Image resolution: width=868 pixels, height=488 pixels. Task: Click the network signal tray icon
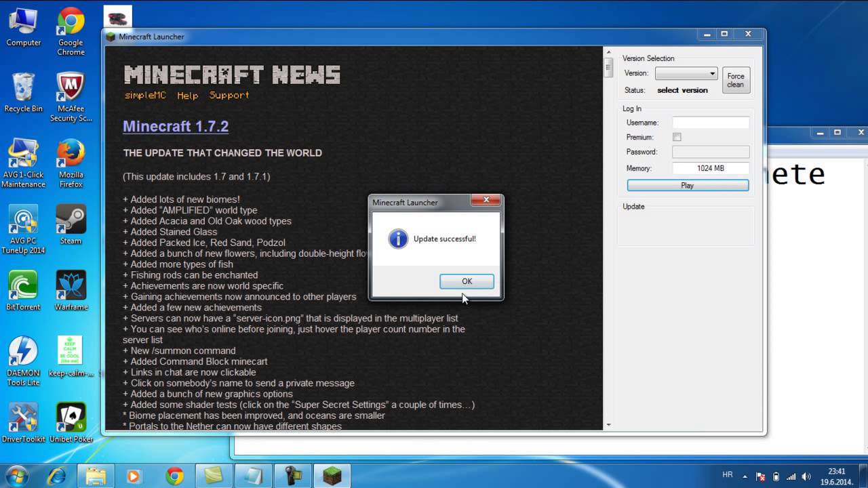791,476
